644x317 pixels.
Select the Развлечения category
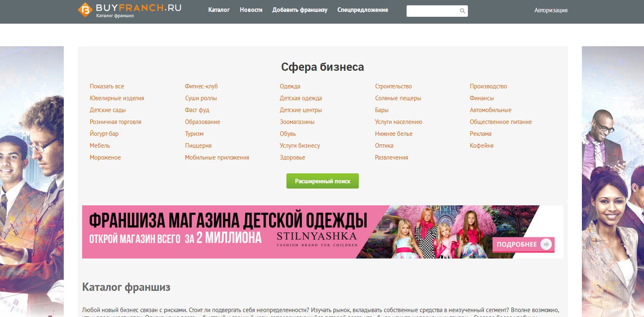click(x=391, y=157)
